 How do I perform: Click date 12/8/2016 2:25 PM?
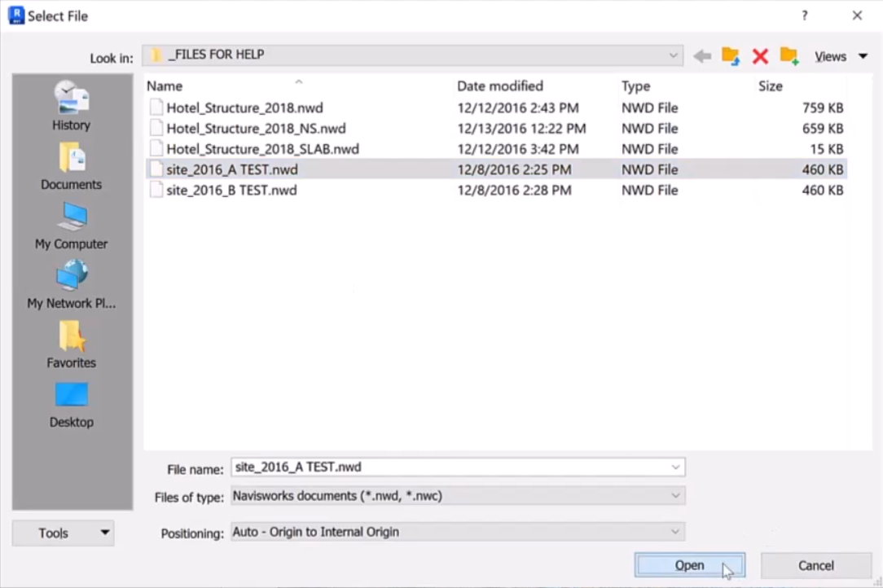click(x=514, y=169)
